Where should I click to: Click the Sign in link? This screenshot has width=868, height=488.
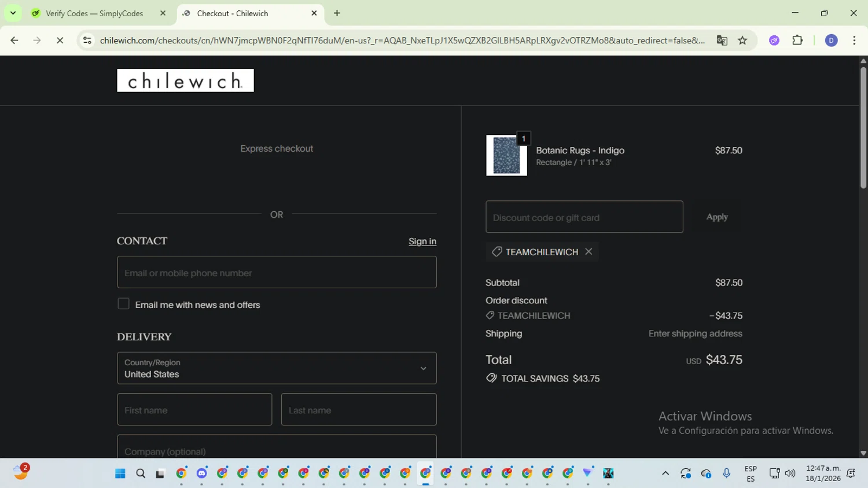pos(422,241)
